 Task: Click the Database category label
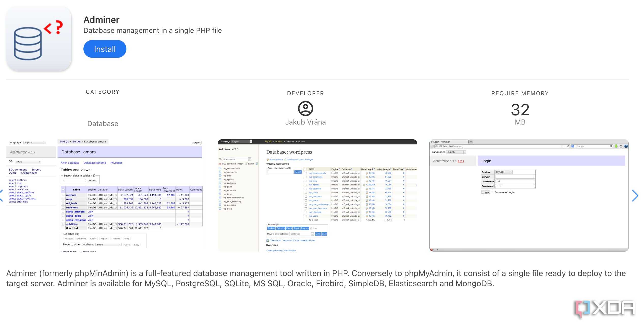[x=103, y=124]
